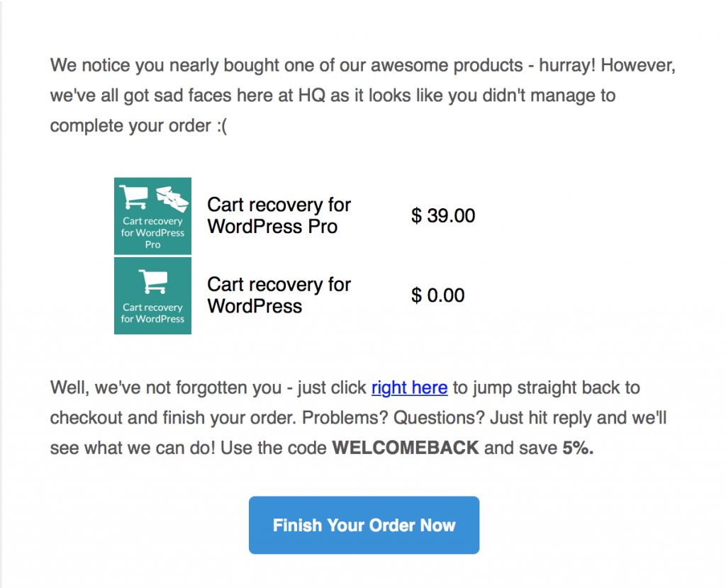The image size is (726, 588).
Task: Open the 'right here' checkout link
Action: [x=409, y=388]
